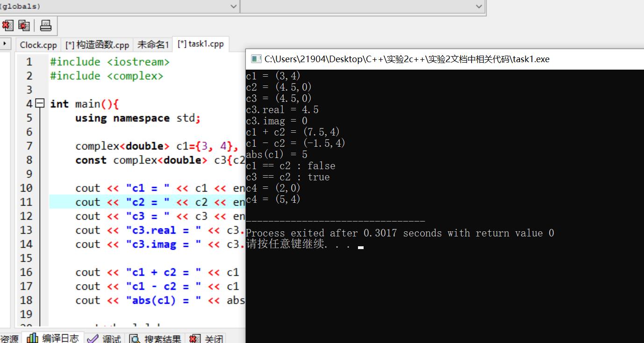Click line number 1 in the gutter
Screen dimensions: 644x343
(x=29, y=62)
